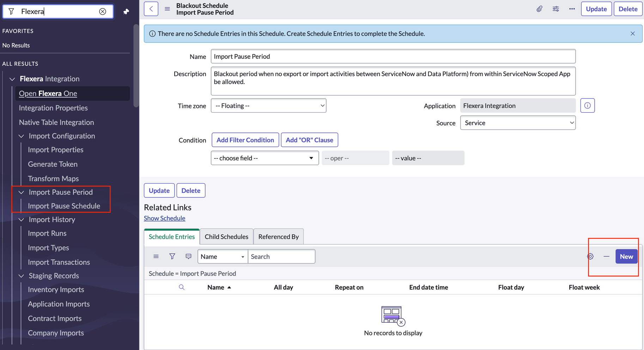Open Import Properties module
This screenshot has height=350, width=644.
(x=56, y=150)
